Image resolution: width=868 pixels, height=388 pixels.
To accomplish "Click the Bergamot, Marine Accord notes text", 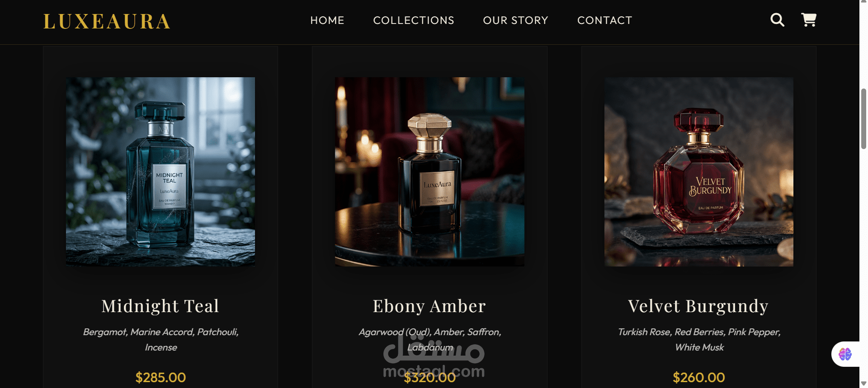I will [x=160, y=340].
